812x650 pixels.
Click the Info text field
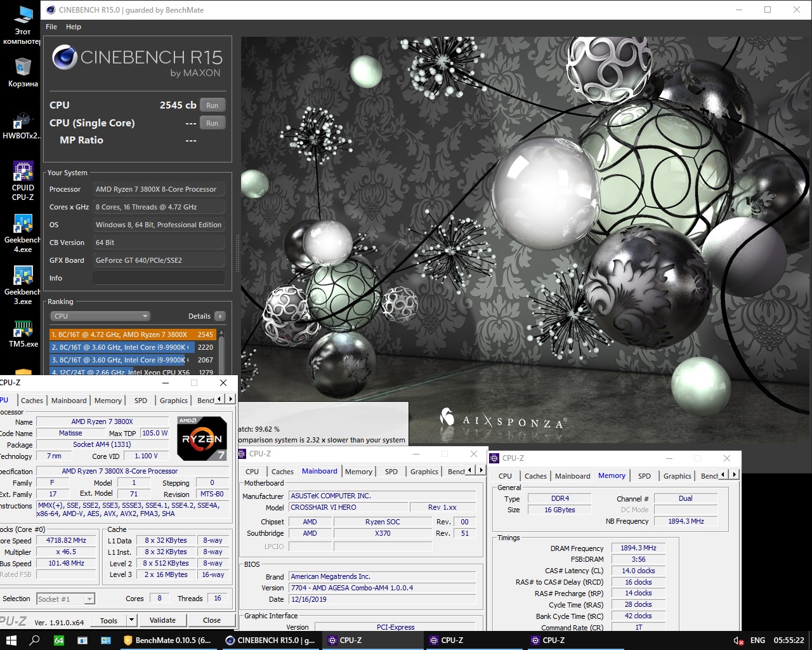(x=159, y=278)
